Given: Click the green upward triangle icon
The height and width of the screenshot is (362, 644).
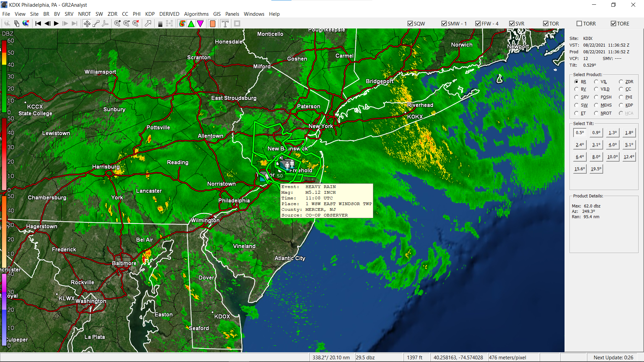Looking at the screenshot, I should click(x=191, y=23).
